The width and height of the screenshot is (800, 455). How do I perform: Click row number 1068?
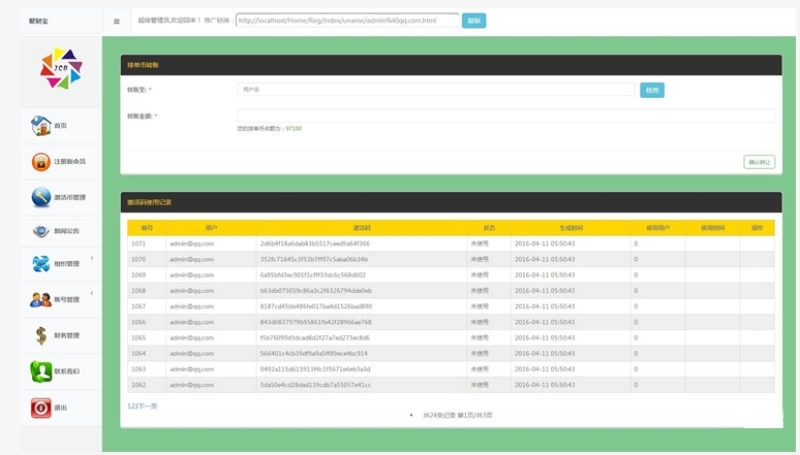click(138, 291)
